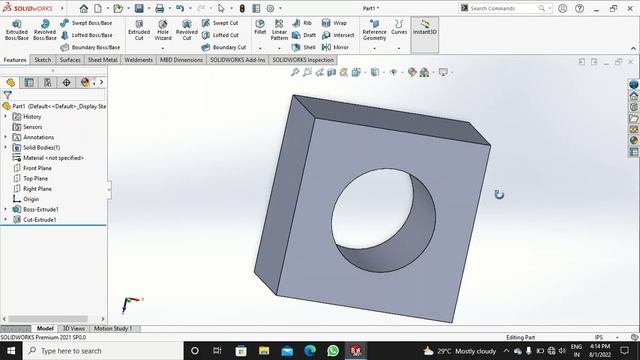Open the Linear Pattern tool
Viewport: 640px width, 360px height.
coord(279,30)
